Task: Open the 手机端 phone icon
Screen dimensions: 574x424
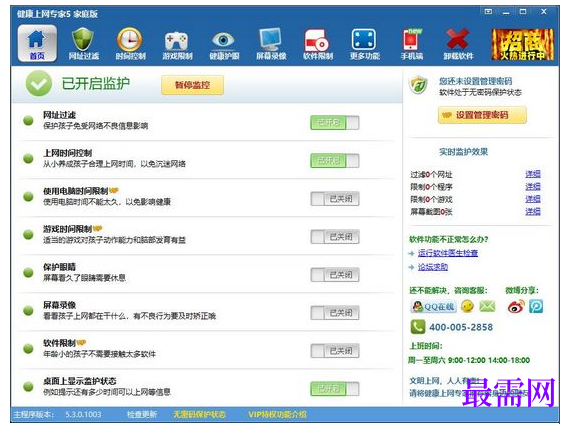Action: coord(411,43)
